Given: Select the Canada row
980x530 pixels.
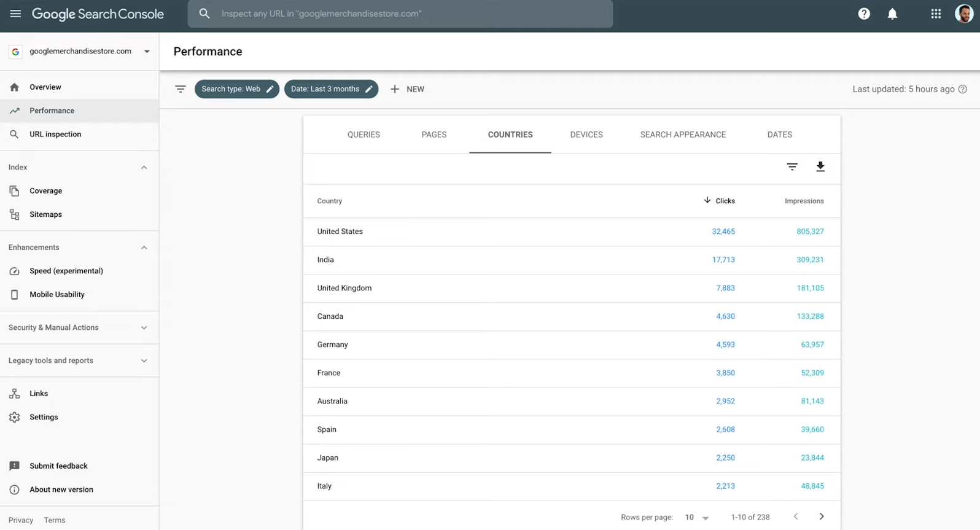Looking at the screenshot, I should (572, 316).
